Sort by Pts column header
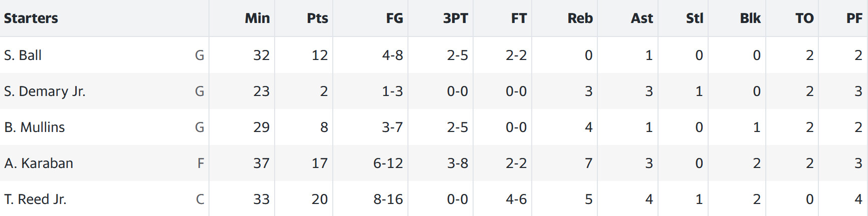 coord(317,18)
